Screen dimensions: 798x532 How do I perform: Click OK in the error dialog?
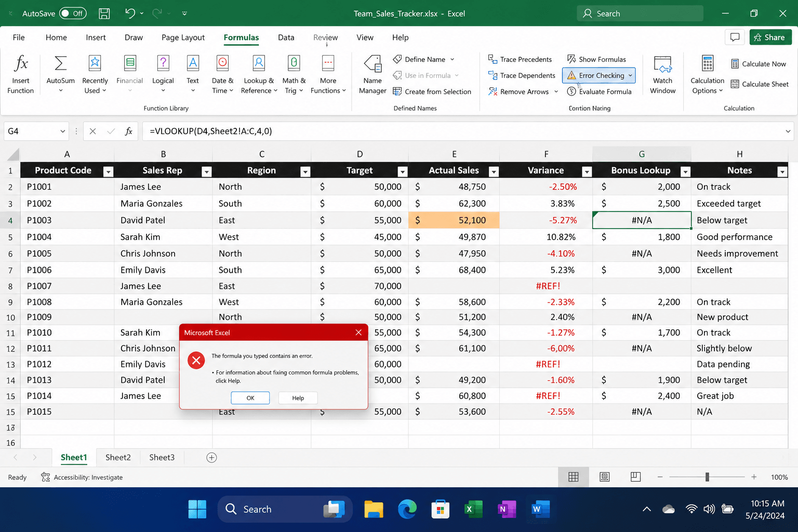pos(250,398)
